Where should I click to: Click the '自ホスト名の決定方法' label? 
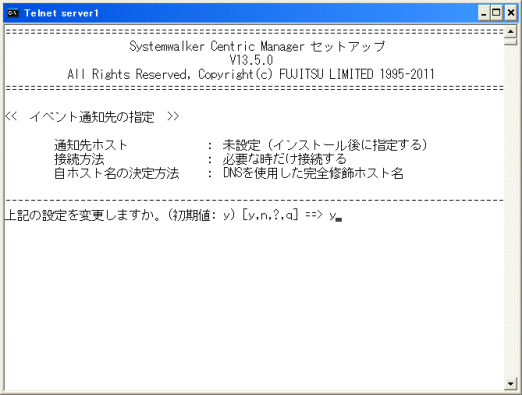pos(117,173)
